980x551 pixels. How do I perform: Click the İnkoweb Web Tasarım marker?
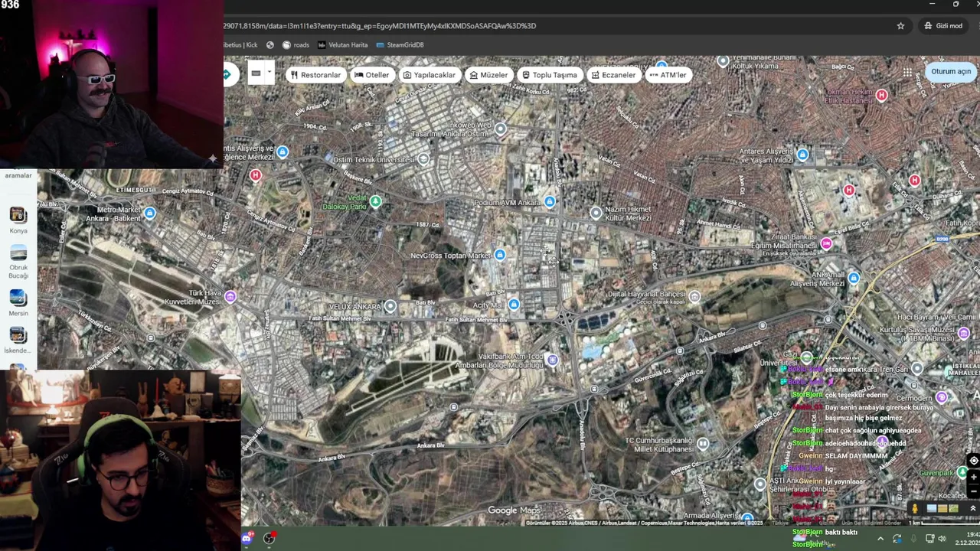pyautogui.click(x=501, y=129)
